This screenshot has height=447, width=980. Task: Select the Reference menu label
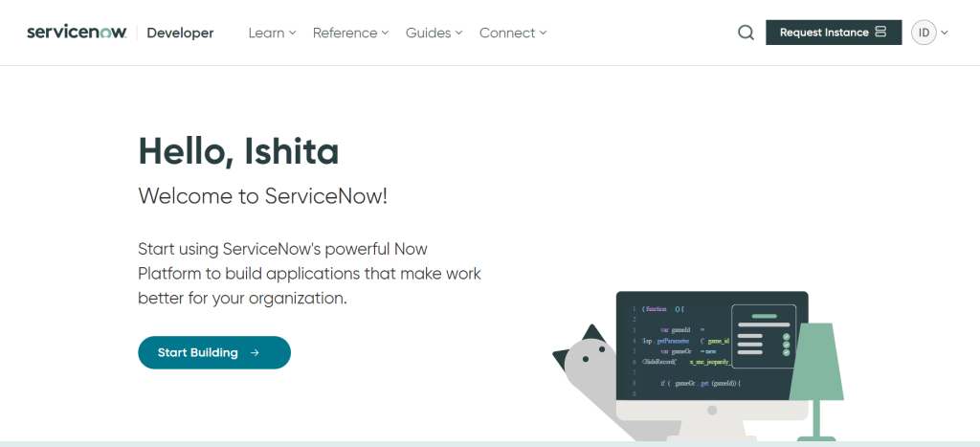tap(345, 33)
